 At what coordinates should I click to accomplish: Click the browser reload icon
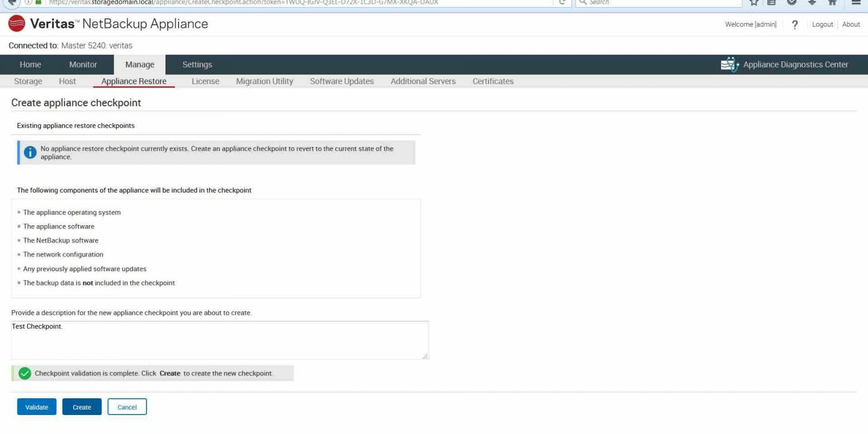(x=562, y=2)
